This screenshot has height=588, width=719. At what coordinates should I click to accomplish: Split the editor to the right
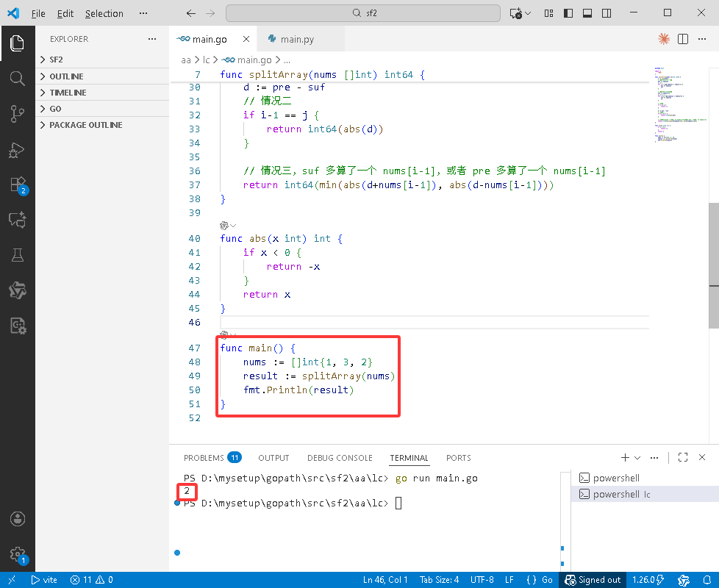pyautogui.click(x=683, y=39)
